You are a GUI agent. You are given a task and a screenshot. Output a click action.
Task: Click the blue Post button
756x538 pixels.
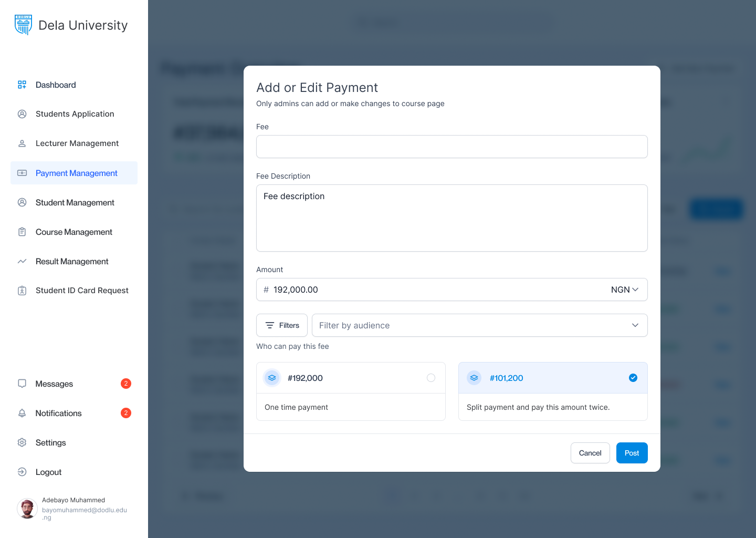(x=632, y=453)
